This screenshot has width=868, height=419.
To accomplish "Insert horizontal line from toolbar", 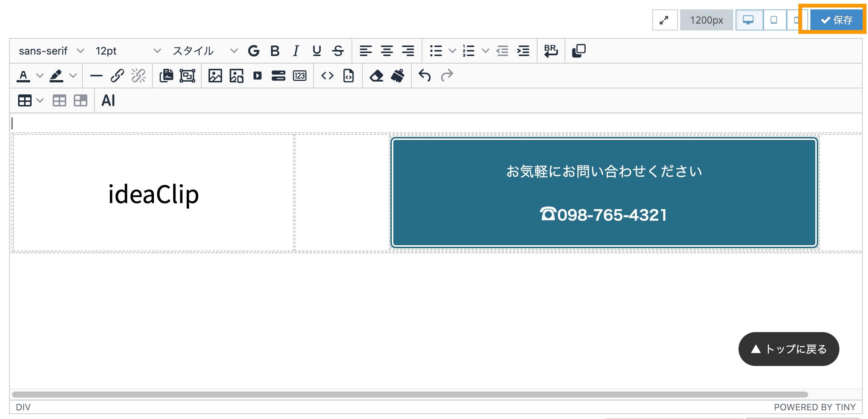I will (96, 76).
